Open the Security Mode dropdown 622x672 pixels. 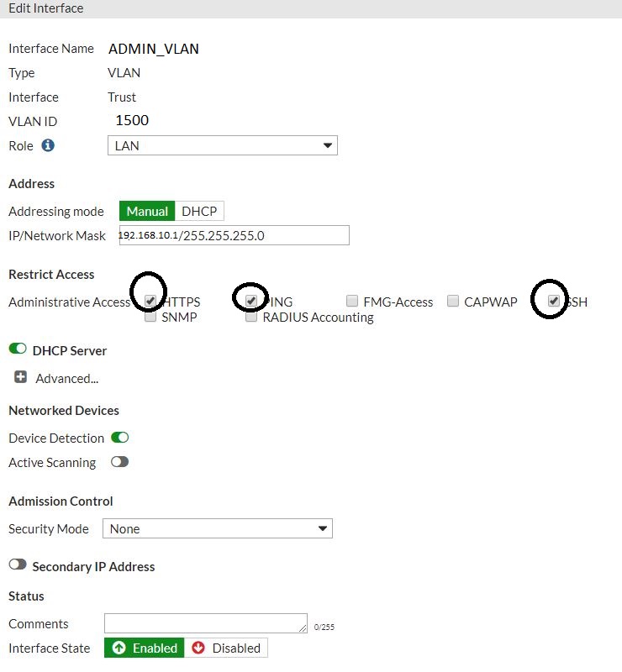218,528
